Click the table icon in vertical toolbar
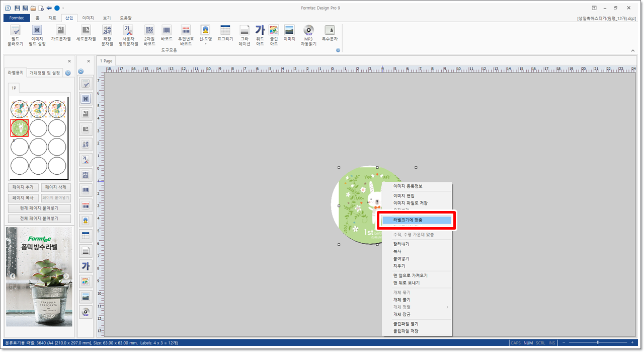644x352 pixels. click(86, 236)
